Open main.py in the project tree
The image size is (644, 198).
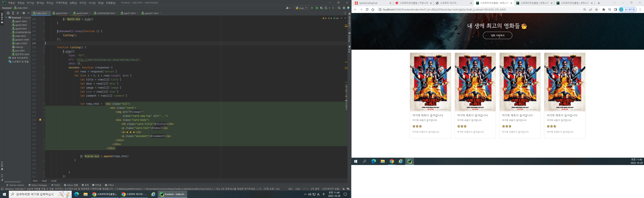19,47
